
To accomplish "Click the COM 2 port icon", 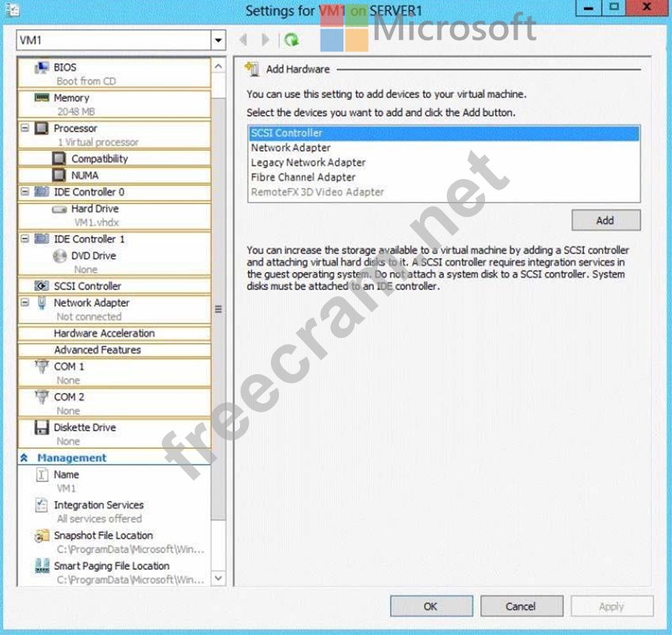I will (41, 397).
